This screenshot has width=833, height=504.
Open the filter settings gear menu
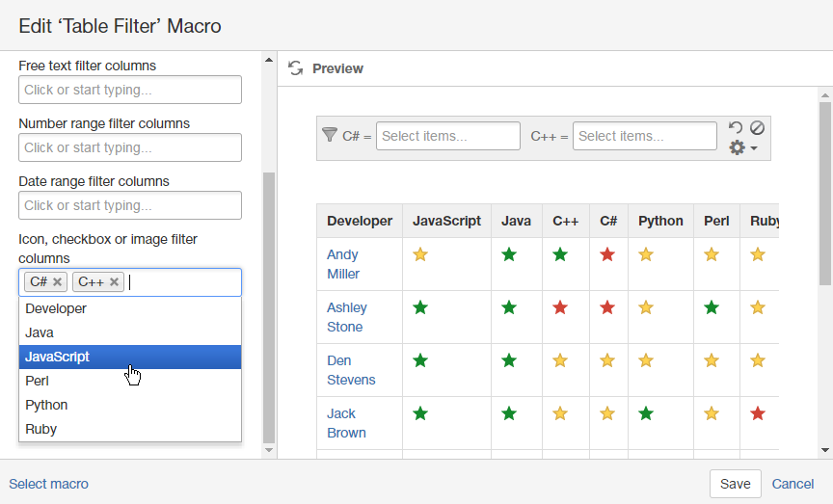point(741,147)
